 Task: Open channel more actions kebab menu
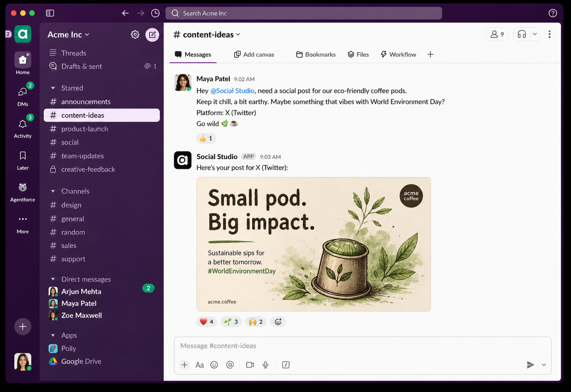tap(550, 34)
